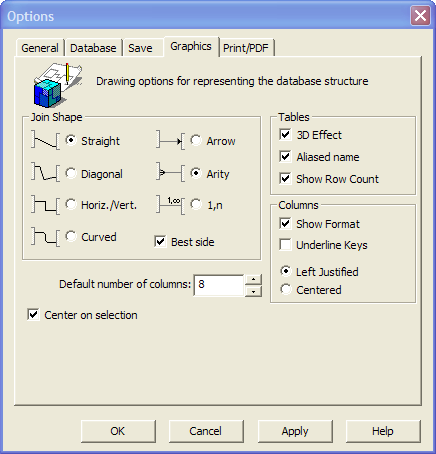Screen dimensions: 436x454
Task: Click the Curved join line icon
Action: (46, 237)
